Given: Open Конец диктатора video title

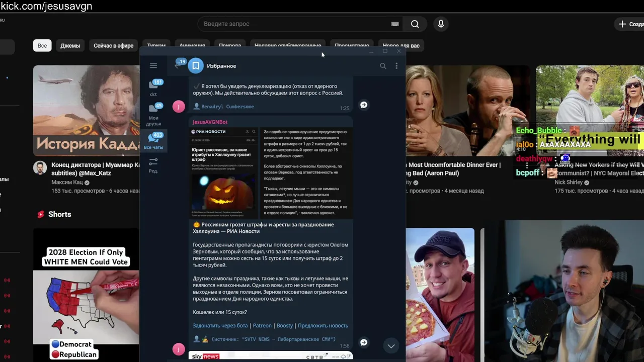Looking at the screenshot, I should (95, 169).
